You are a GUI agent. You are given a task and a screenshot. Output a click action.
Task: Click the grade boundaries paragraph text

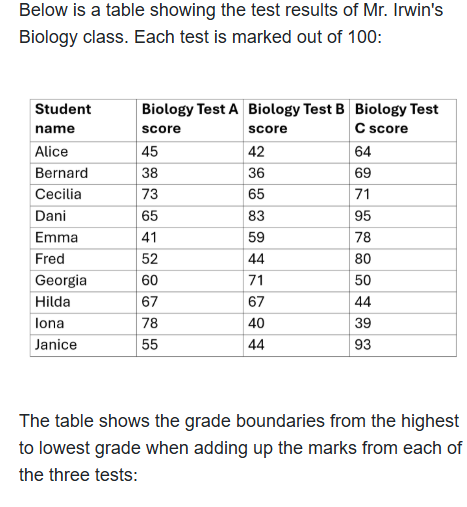(240, 448)
